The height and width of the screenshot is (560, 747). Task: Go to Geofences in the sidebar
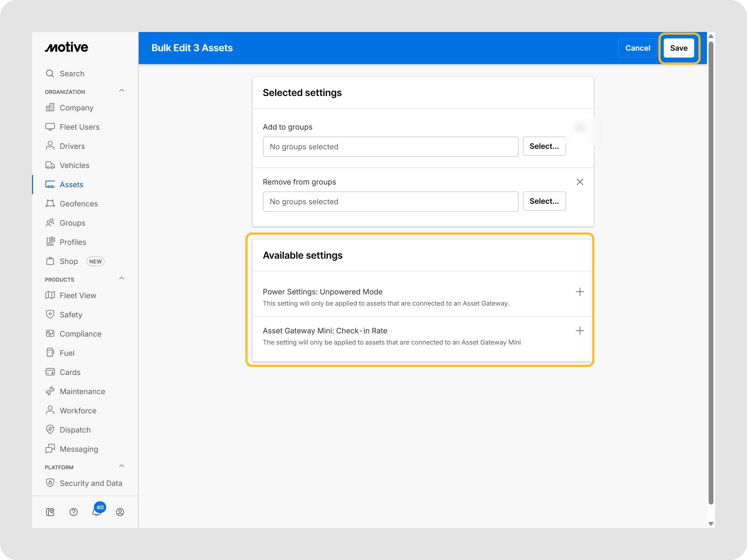pyautogui.click(x=78, y=203)
